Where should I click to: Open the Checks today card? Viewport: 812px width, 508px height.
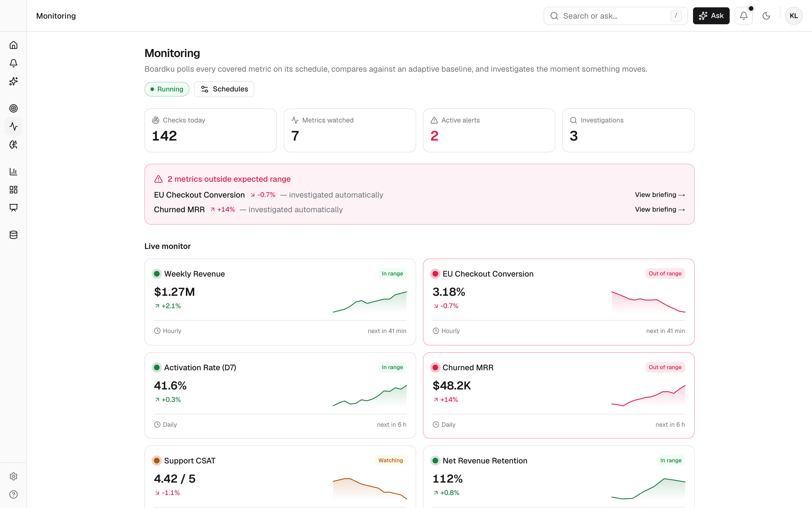(x=210, y=130)
